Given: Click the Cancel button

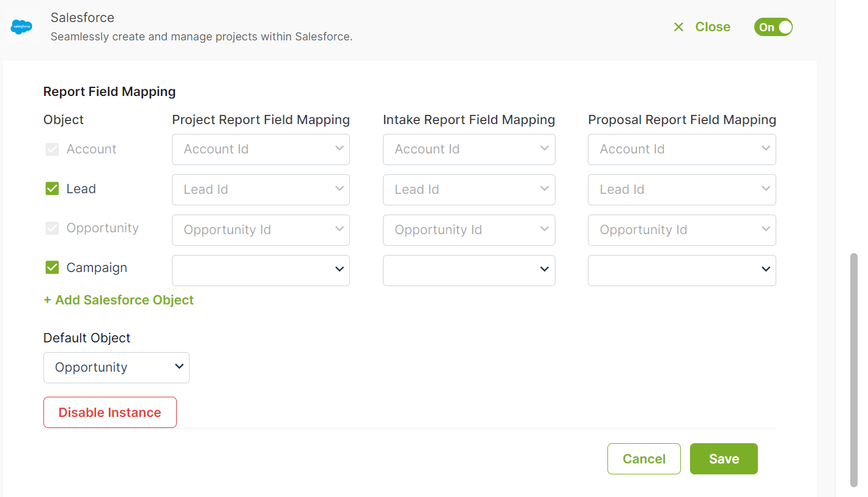Looking at the screenshot, I should [x=644, y=458].
